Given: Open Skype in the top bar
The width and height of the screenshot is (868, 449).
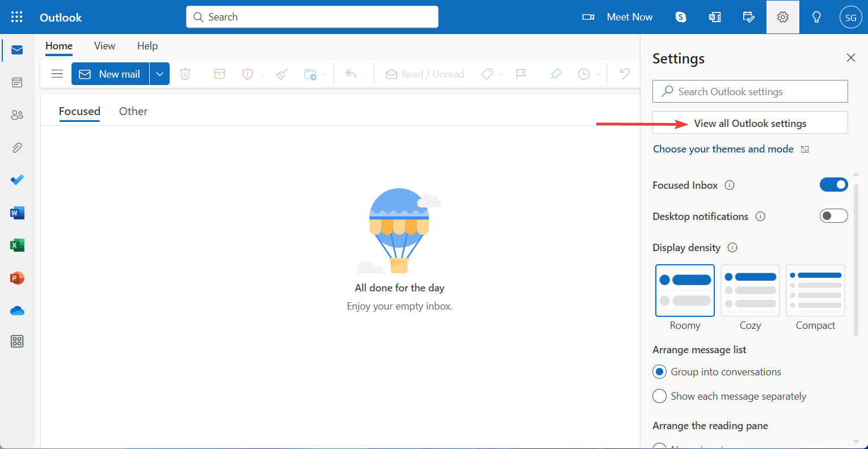Looking at the screenshot, I should pyautogui.click(x=680, y=17).
